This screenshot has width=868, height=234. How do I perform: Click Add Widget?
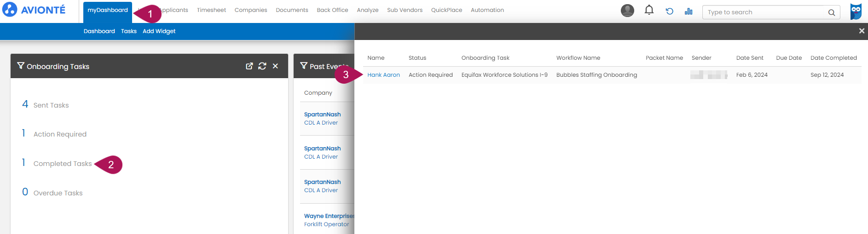[159, 31]
